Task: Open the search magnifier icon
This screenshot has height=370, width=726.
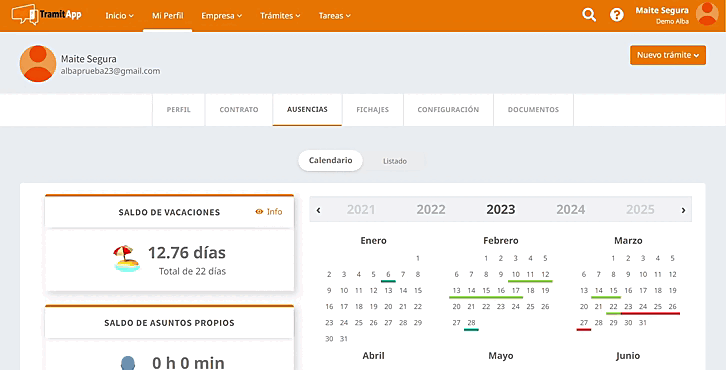Action: tap(589, 15)
